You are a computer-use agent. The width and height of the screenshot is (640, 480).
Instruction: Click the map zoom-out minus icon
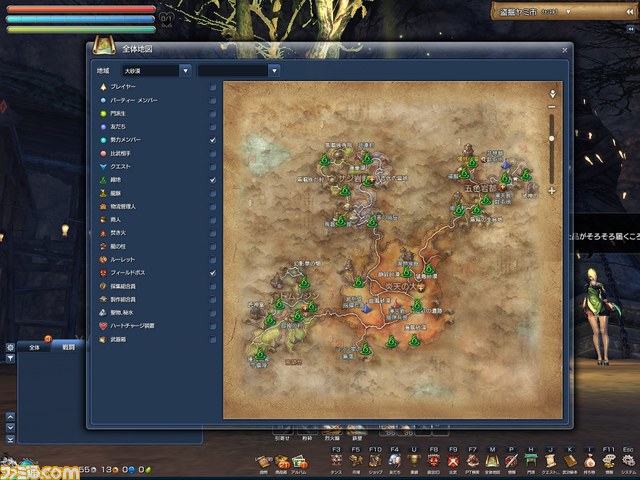pos(552,107)
